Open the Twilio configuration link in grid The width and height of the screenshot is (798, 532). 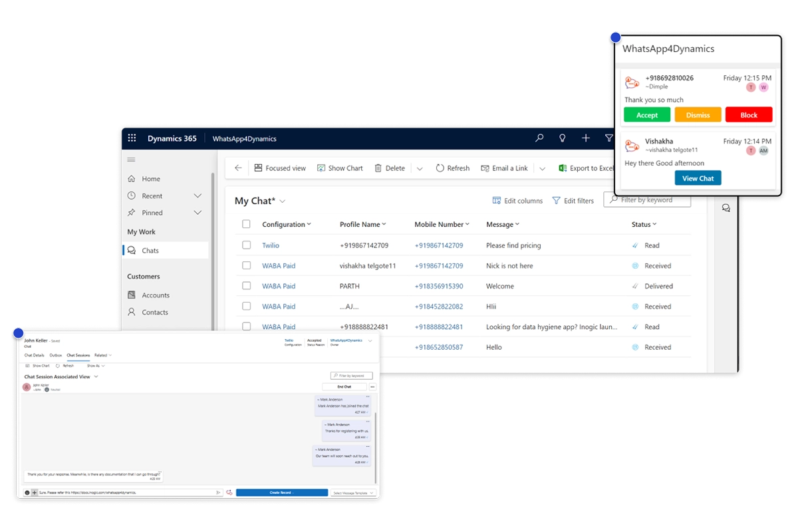click(x=271, y=245)
